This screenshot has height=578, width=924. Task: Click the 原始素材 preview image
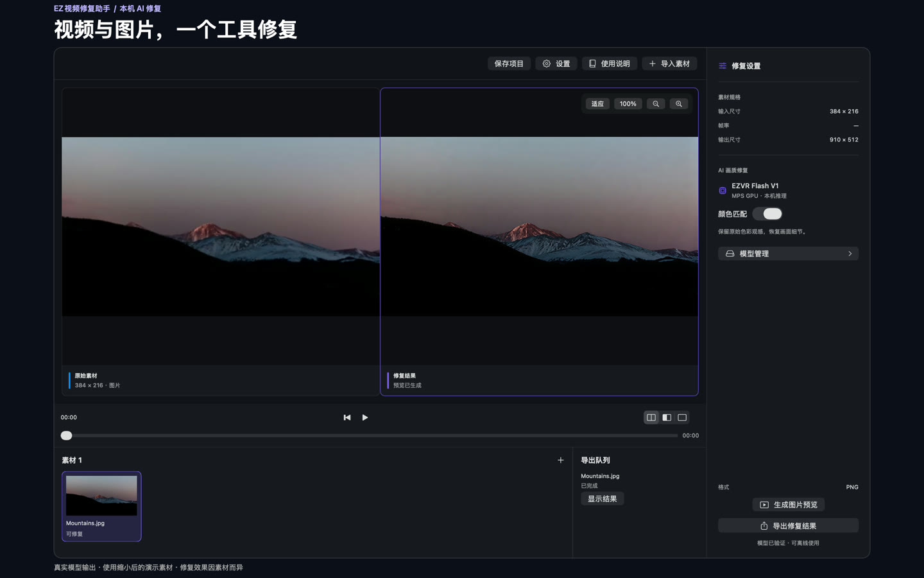[x=221, y=226]
